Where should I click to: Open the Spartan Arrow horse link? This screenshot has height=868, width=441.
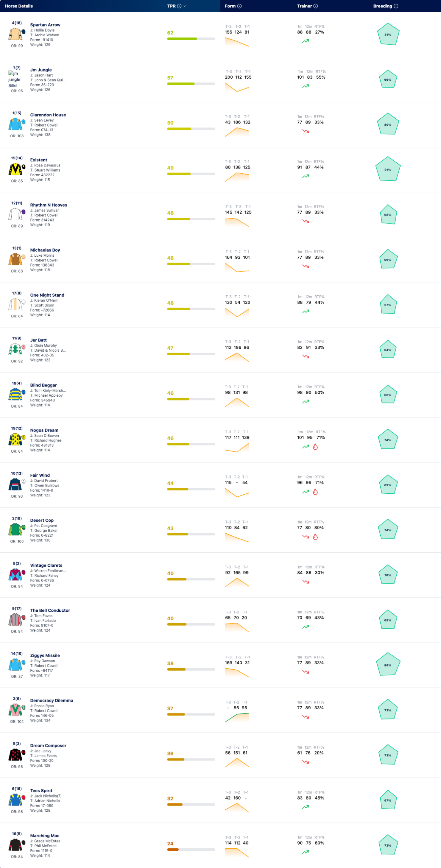click(x=45, y=25)
